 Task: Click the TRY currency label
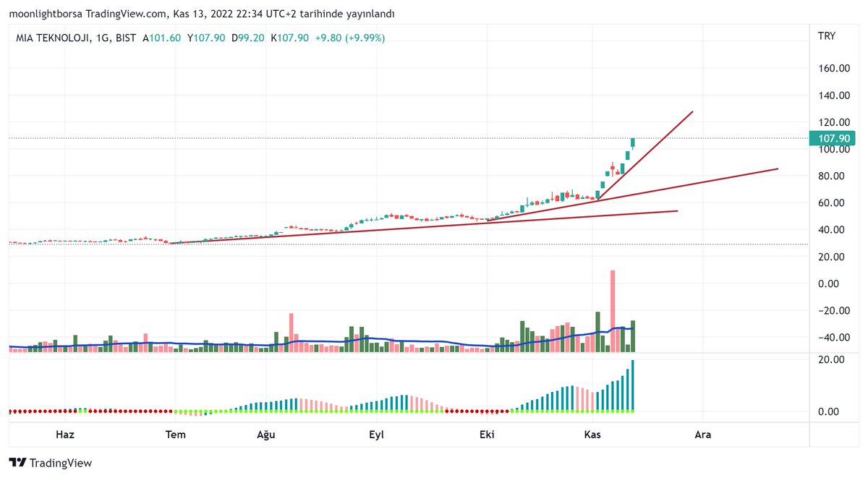[x=826, y=36]
